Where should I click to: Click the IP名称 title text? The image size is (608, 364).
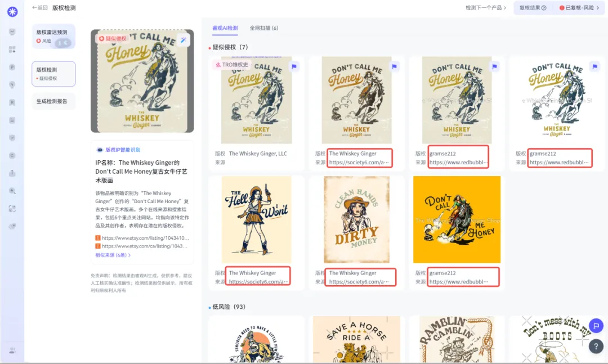pyautogui.click(x=142, y=172)
